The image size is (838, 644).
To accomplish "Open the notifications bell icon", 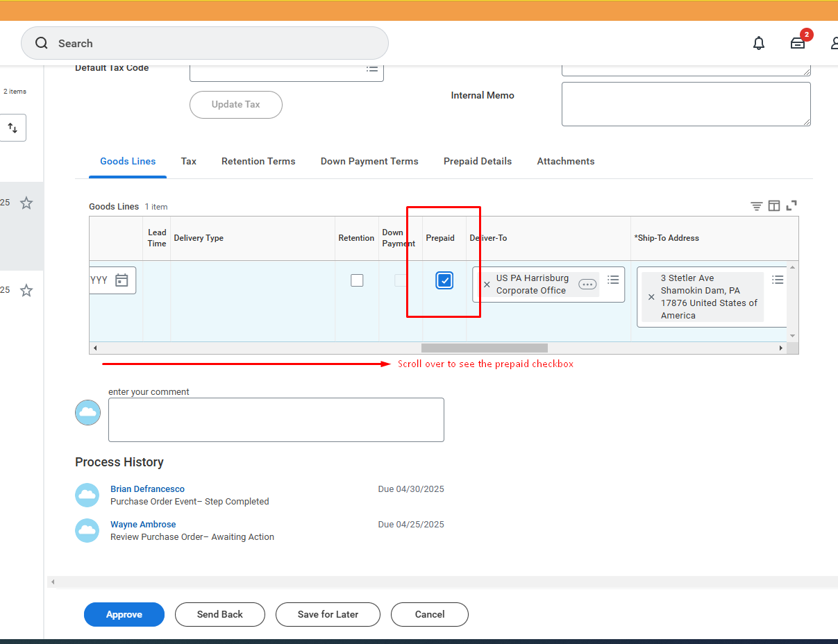I will click(x=759, y=43).
